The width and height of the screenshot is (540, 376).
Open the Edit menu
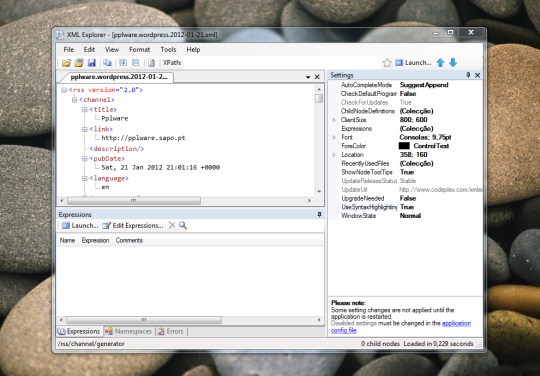click(x=89, y=50)
